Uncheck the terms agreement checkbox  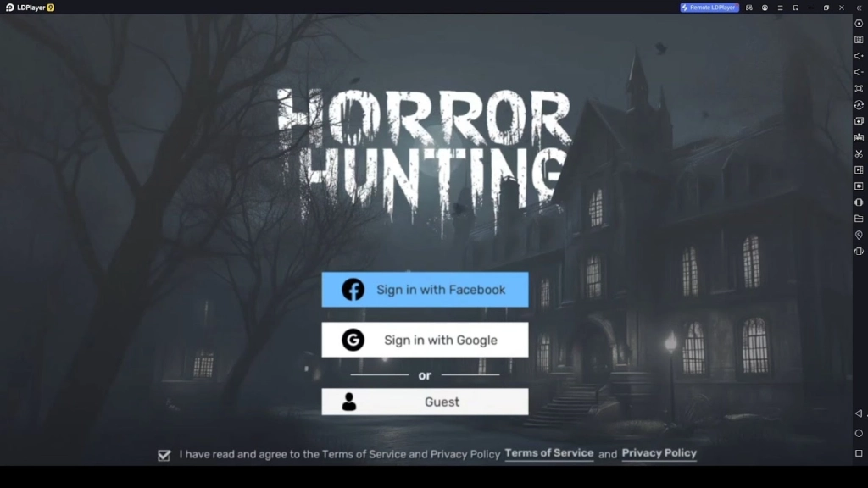tap(164, 455)
